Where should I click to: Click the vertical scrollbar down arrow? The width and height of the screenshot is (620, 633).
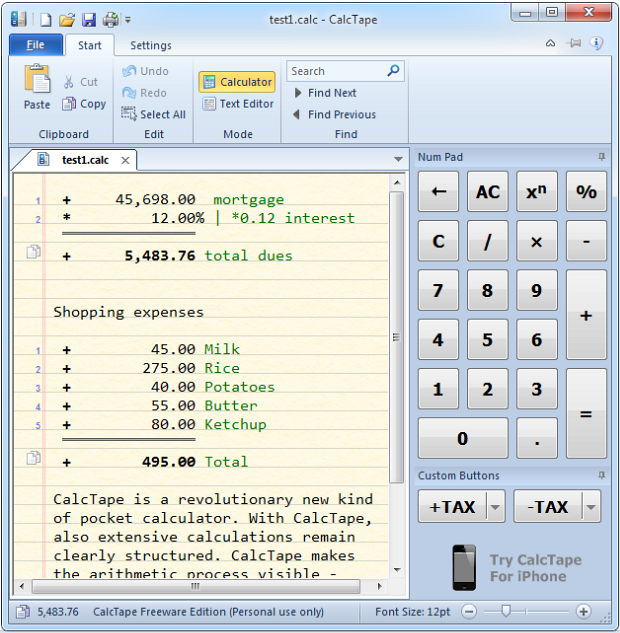click(397, 570)
